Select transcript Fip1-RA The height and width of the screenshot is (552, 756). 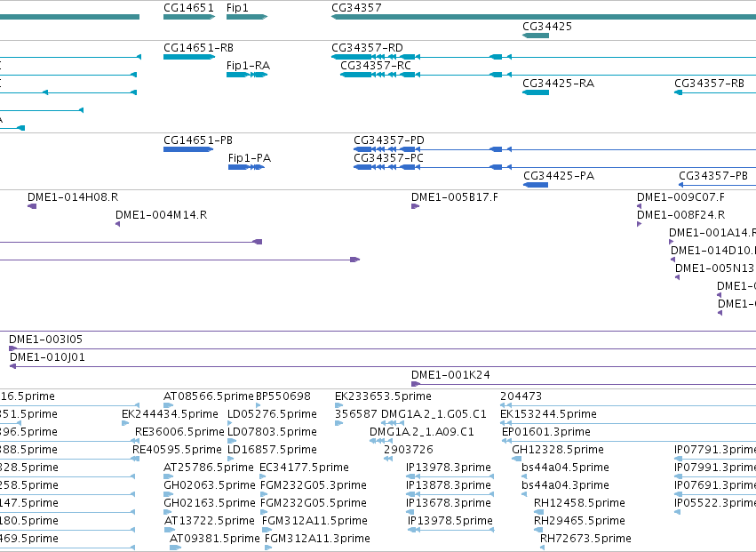click(x=249, y=66)
